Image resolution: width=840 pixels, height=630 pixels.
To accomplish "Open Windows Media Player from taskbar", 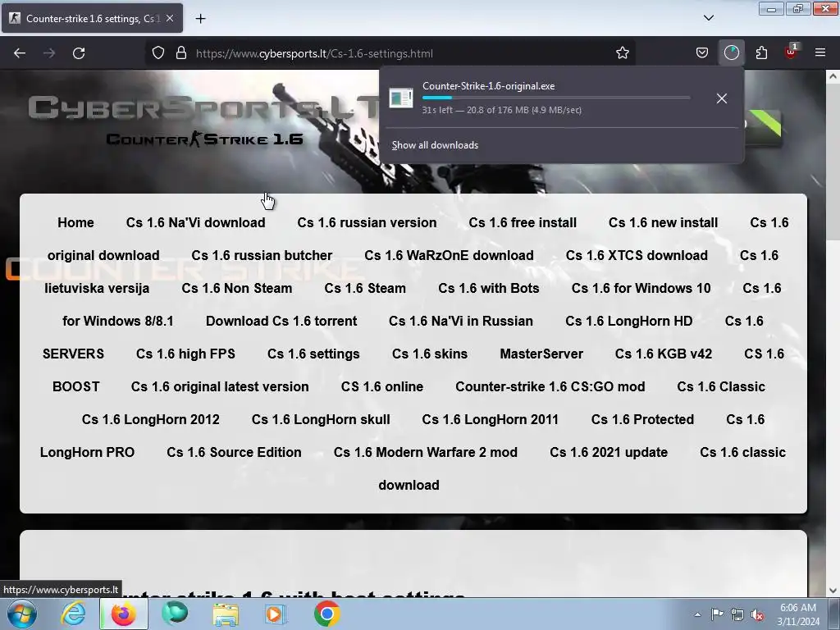I will 276,614.
